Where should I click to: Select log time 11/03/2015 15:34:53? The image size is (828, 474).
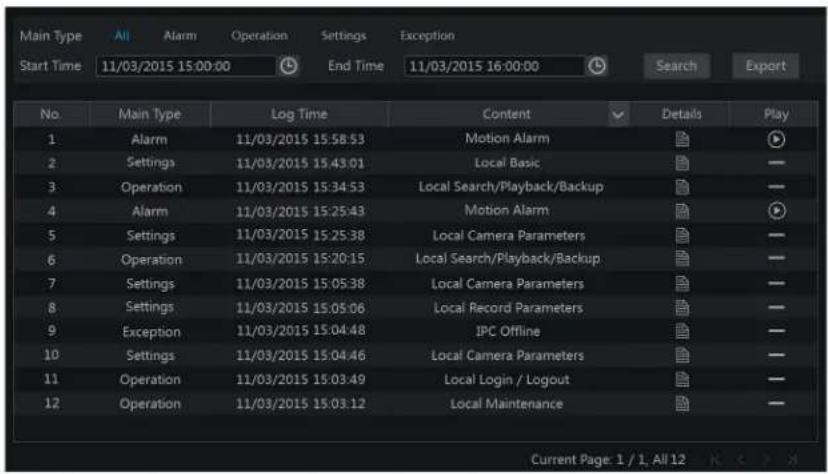point(300,187)
